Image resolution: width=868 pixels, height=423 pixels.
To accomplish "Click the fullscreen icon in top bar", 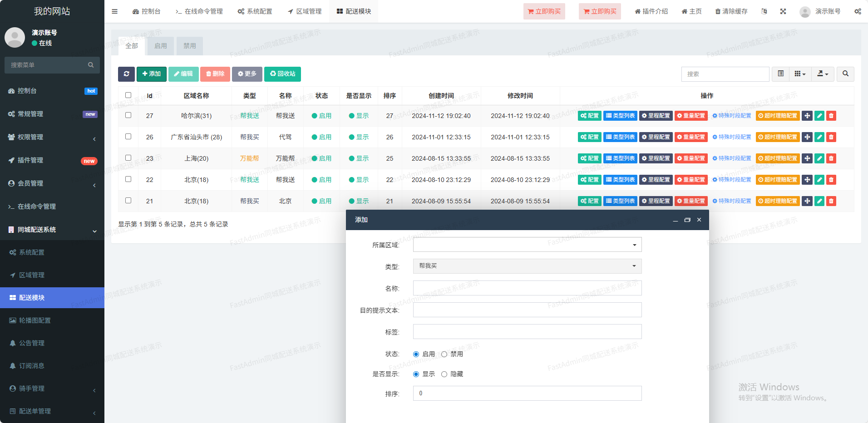I will [x=783, y=11].
